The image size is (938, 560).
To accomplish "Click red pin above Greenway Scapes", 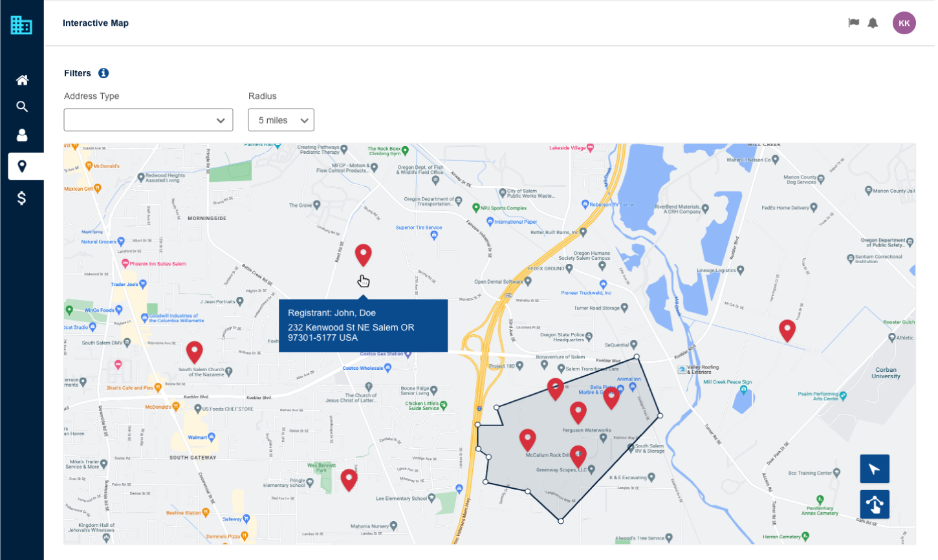I will click(578, 456).
